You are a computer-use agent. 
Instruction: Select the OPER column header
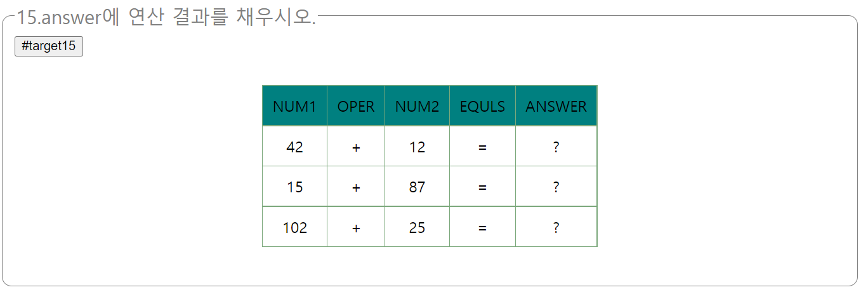coord(356,106)
